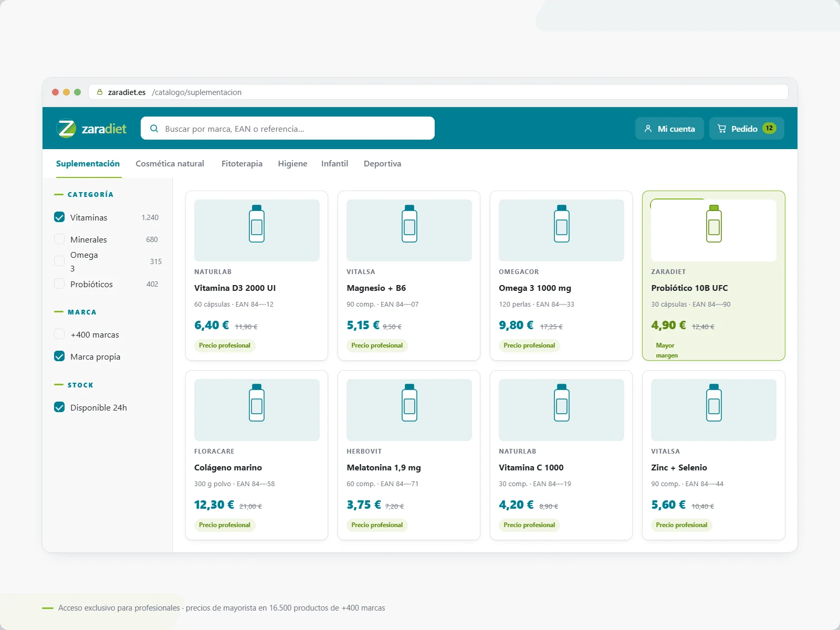Click Precio profesional badge on Vitamina D3
The height and width of the screenshot is (630, 840).
(x=225, y=345)
